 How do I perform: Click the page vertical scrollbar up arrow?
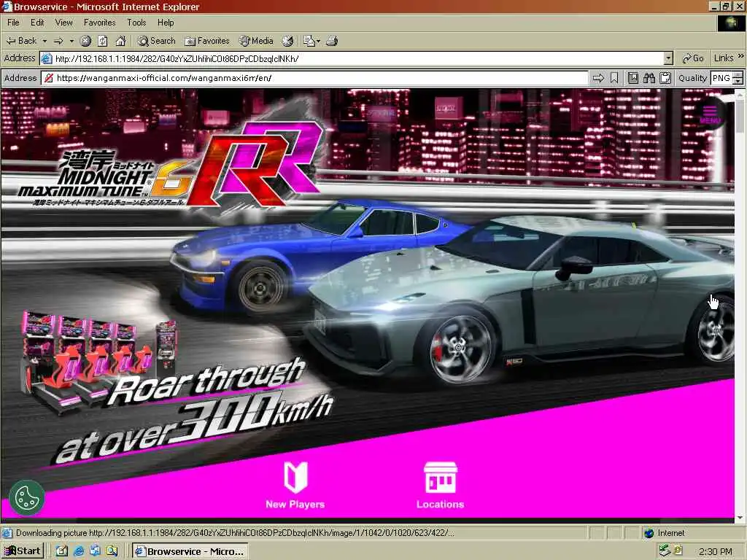[x=740, y=94]
